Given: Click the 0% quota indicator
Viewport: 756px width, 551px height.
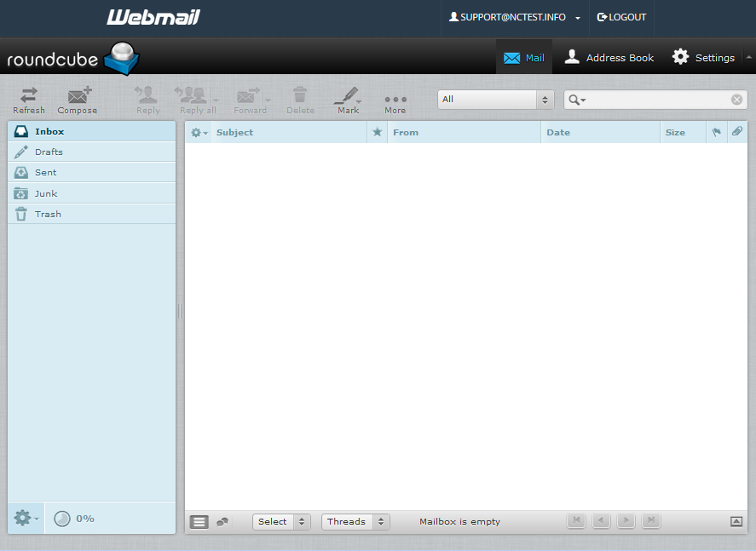Looking at the screenshot, I should pyautogui.click(x=72, y=518).
